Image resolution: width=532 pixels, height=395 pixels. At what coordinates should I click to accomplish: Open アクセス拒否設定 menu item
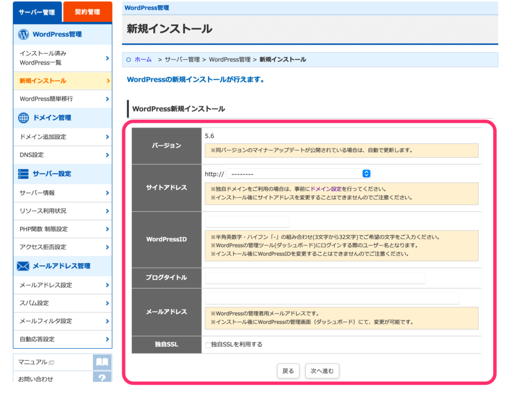(x=62, y=247)
